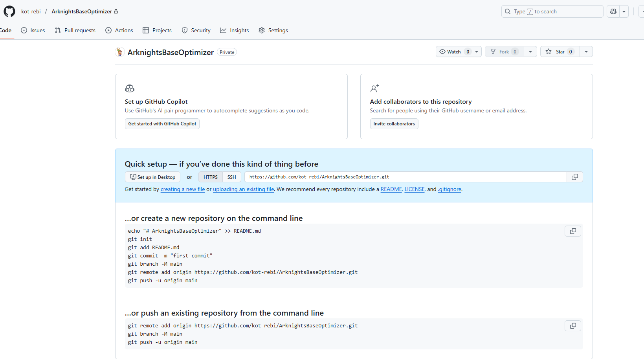Image resolution: width=644 pixels, height=360 pixels.
Task: Click '...or create a new repository' heading
Action: (x=214, y=218)
